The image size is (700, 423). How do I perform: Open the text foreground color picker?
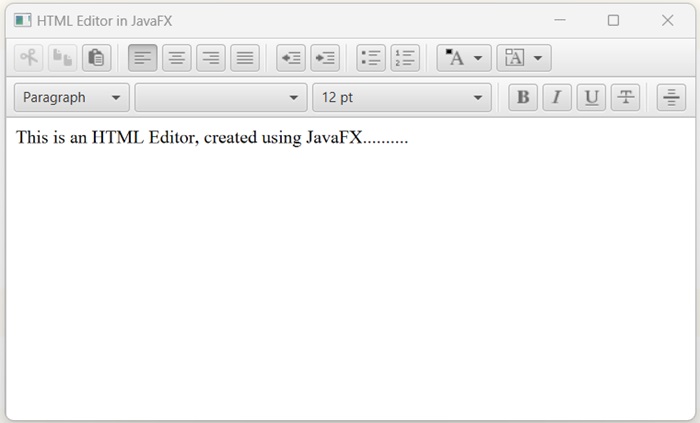coord(464,58)
